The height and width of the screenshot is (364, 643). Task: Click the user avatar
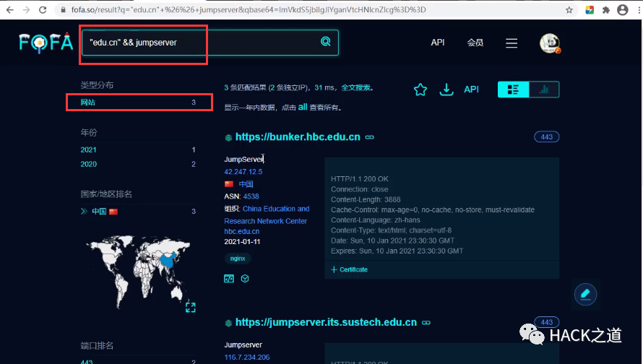pos(550,43)
